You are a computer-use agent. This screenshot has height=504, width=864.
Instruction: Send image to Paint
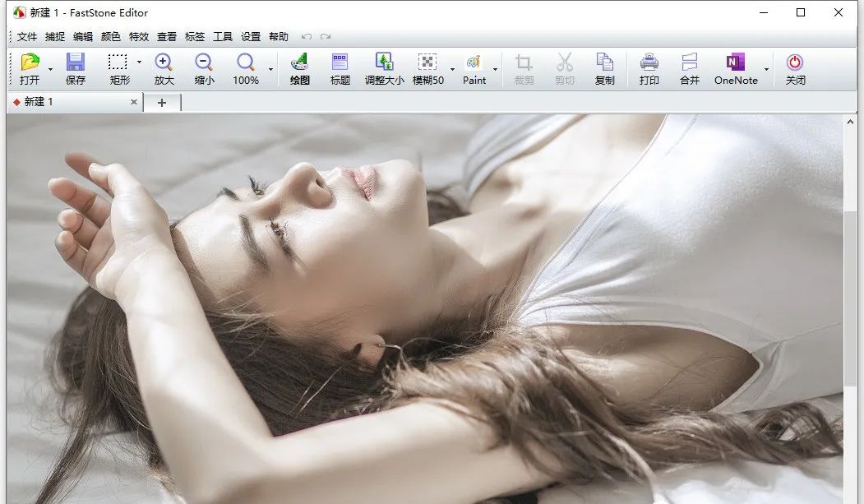(474, 69)
